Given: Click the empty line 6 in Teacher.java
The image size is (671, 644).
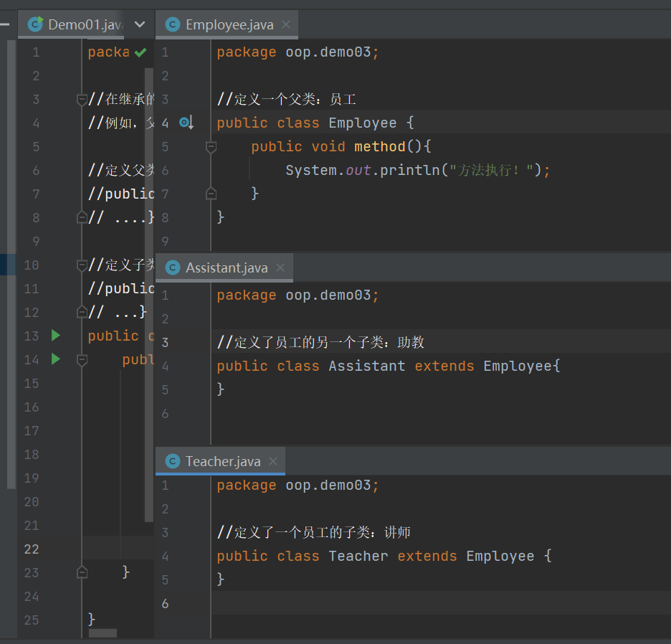Looking at the screenshot, I should click(441, 603).
